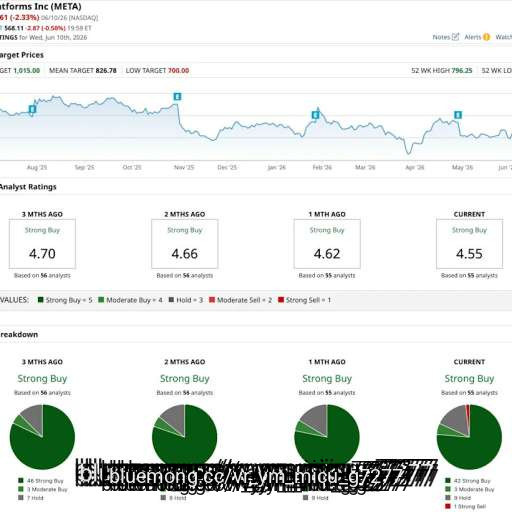
Task: Click the '42 Strong Buy' legend entry
Action: [x=468, y=481]
